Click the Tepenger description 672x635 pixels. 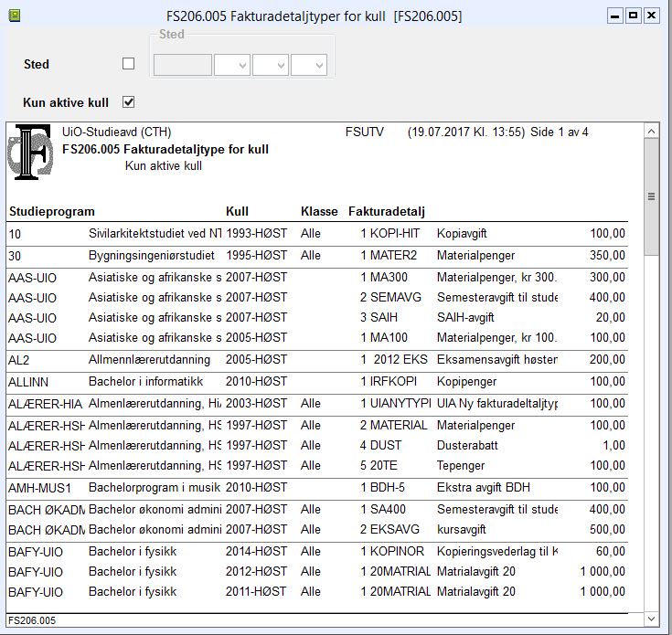click(461, 466)
